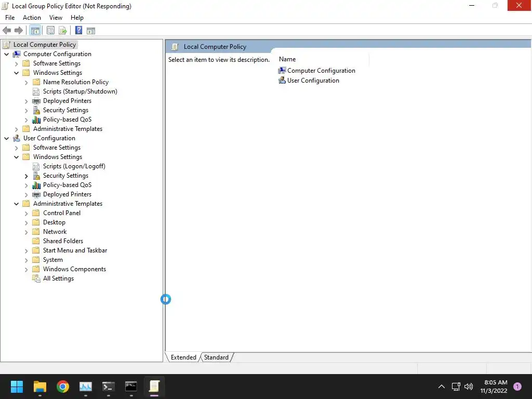Screen dimensions: 532x399
Task: Collapse the User Configuration node
Action: coord(6,138)
